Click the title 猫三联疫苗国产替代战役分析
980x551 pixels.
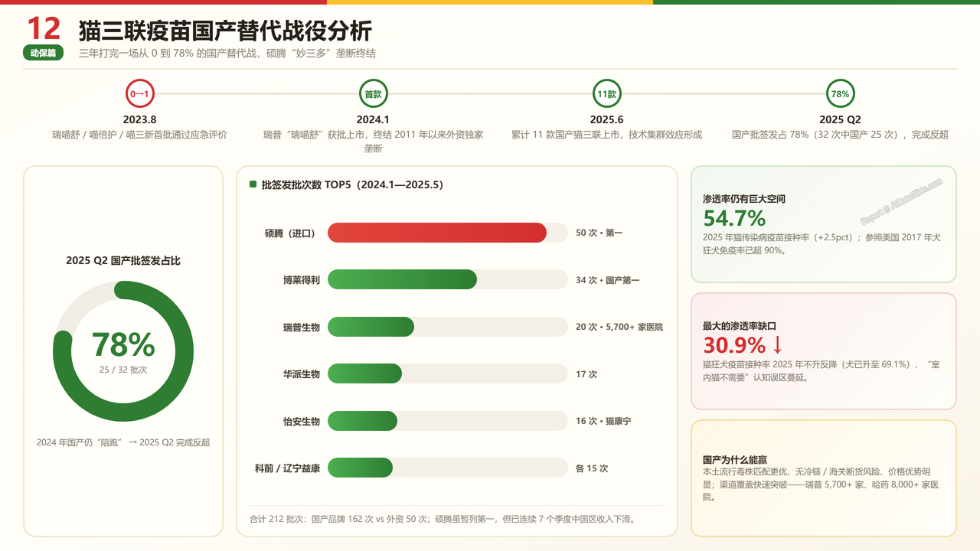[x=225, y=31]
